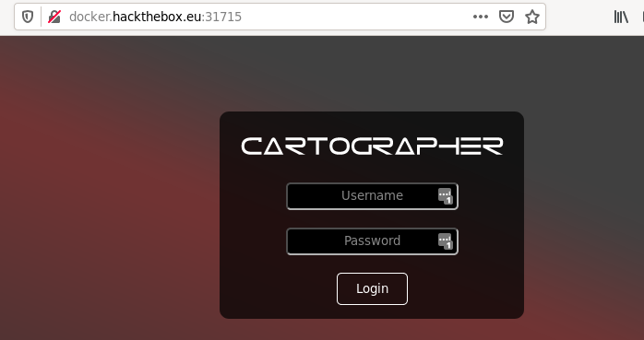Save the page to Pocket
The height and width of the screenshot is (340, 644).
click(506, 17)
